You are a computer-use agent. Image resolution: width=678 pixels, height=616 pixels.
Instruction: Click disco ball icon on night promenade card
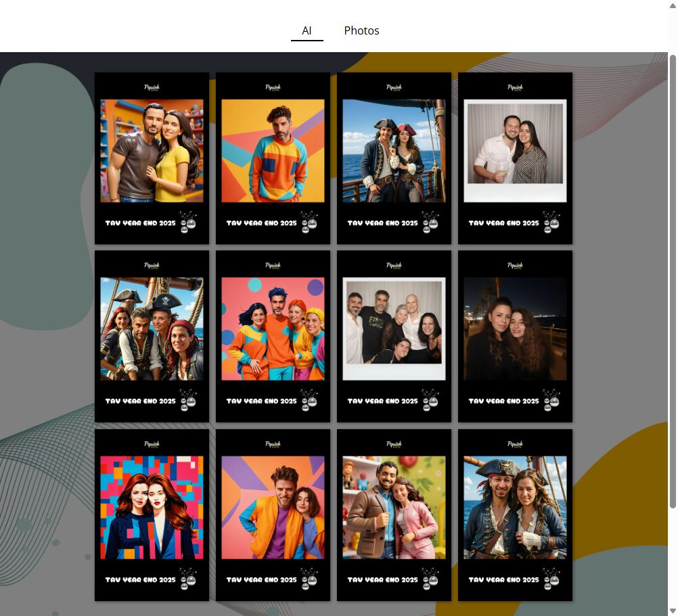coord(551,400)
